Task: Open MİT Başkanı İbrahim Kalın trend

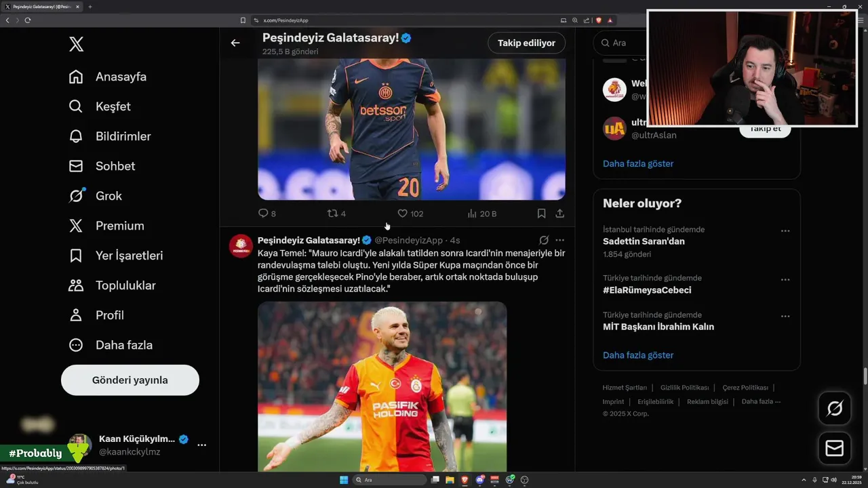Action: click(x=658, y=327)
